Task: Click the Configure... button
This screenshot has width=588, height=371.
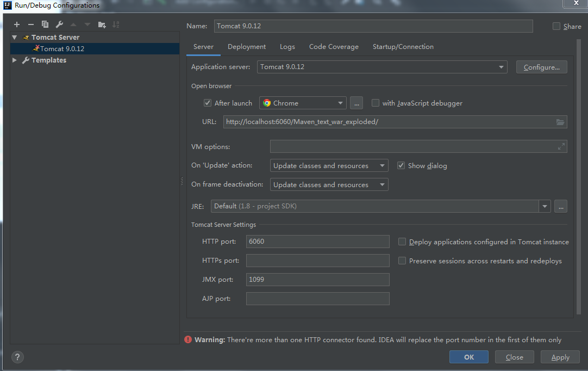Action: pyautogui.click(x=541, y=67)
